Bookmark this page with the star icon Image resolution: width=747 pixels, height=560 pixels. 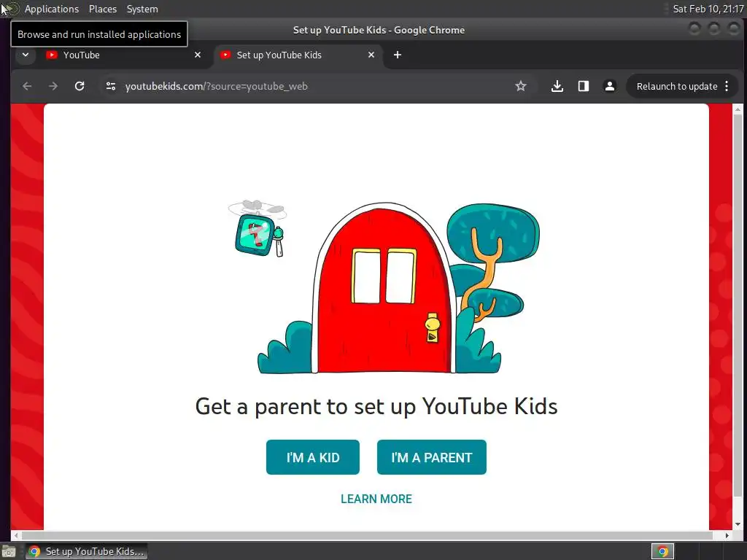pos(521,86)
